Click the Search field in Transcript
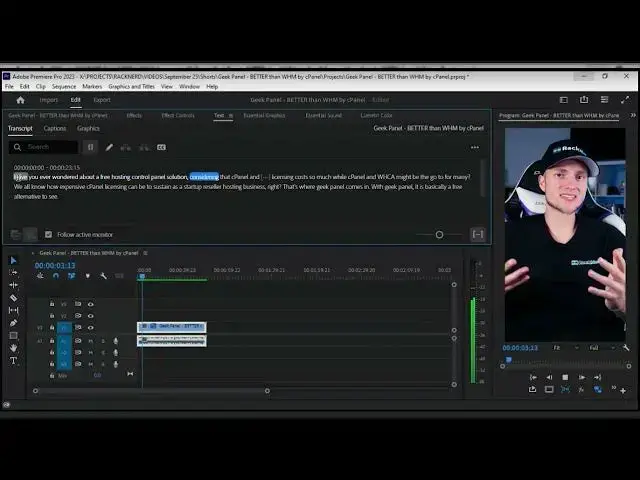 coord(43,147)
